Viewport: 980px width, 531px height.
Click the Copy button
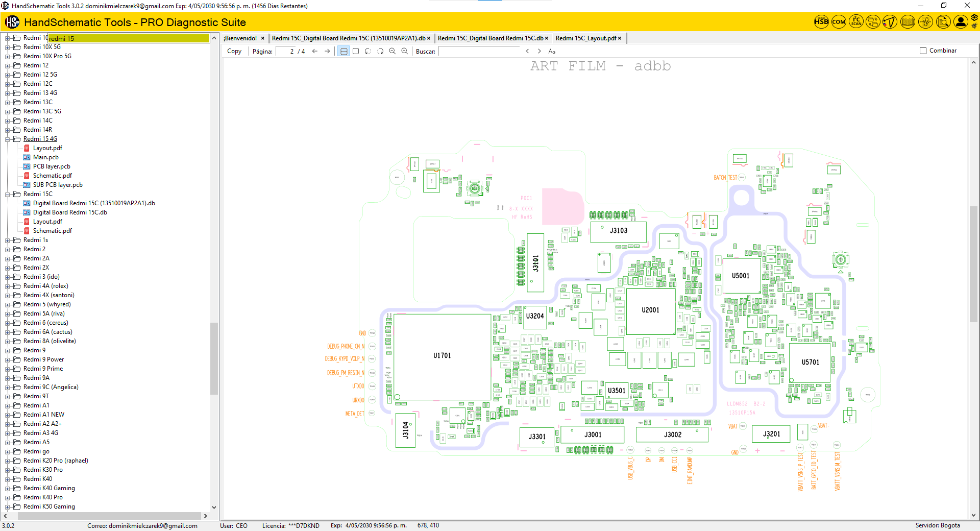click(x=234, y=51)
